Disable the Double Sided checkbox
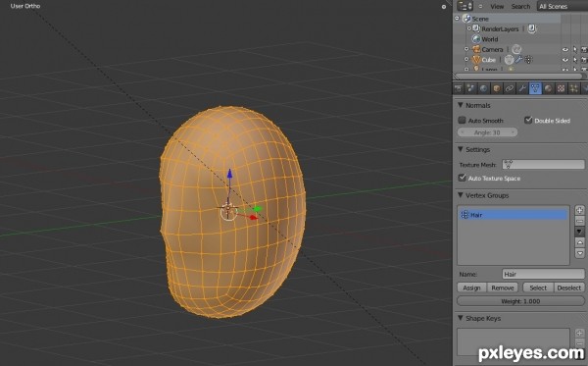This screenshot has height=366, width=588. (x=528, y=120)
